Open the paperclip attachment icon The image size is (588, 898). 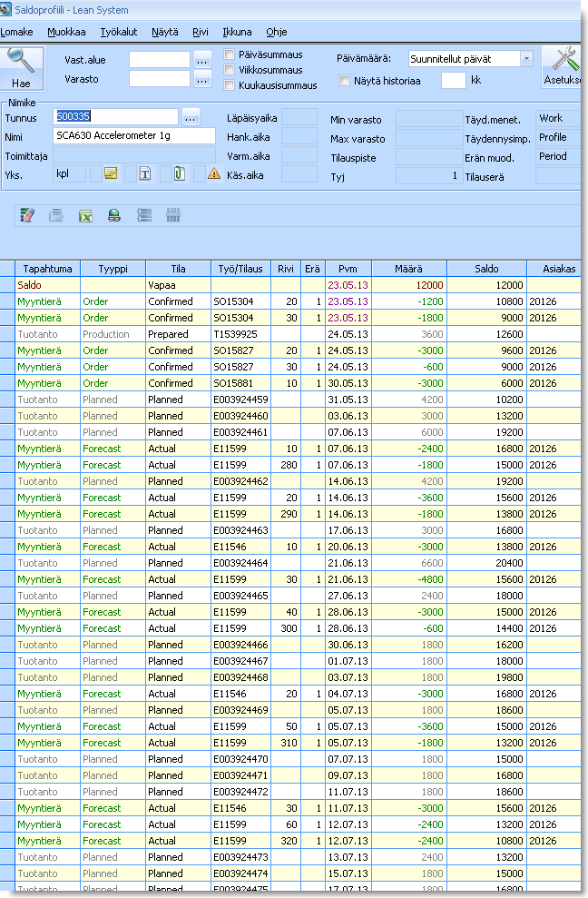tap(179, 173)
